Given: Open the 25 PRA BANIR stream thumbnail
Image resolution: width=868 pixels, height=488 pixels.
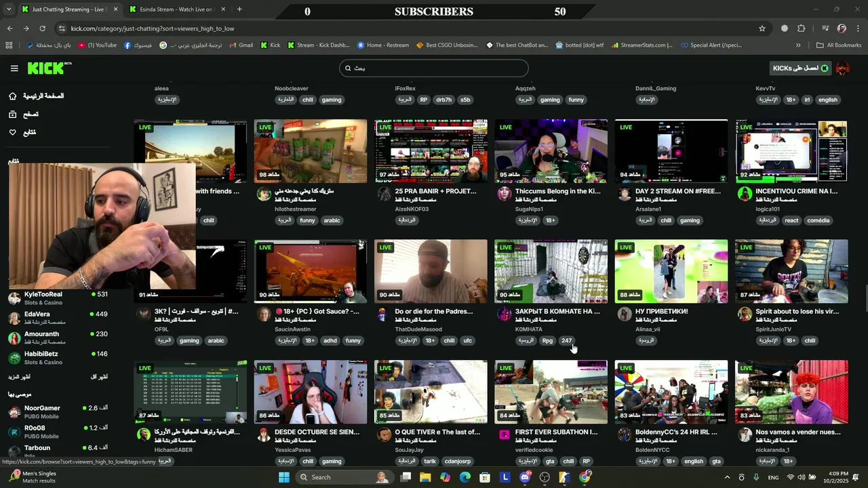Looking at the screenshot, I should (431, 151).
